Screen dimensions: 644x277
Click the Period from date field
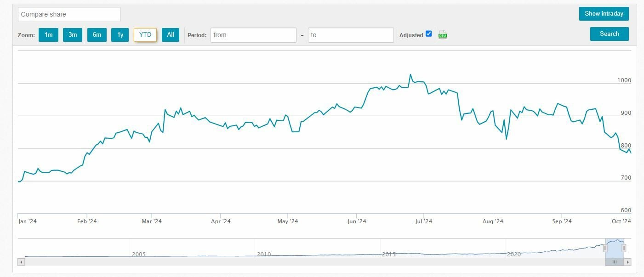click(x=253, y=35)
